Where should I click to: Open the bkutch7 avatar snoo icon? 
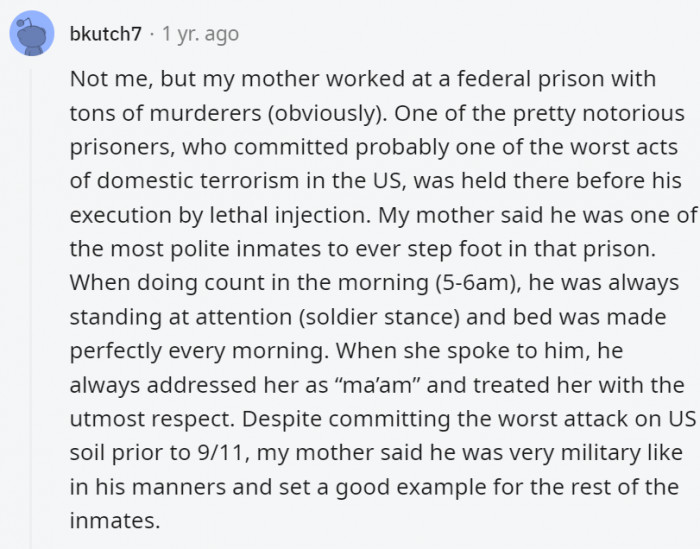click(32, 33)
